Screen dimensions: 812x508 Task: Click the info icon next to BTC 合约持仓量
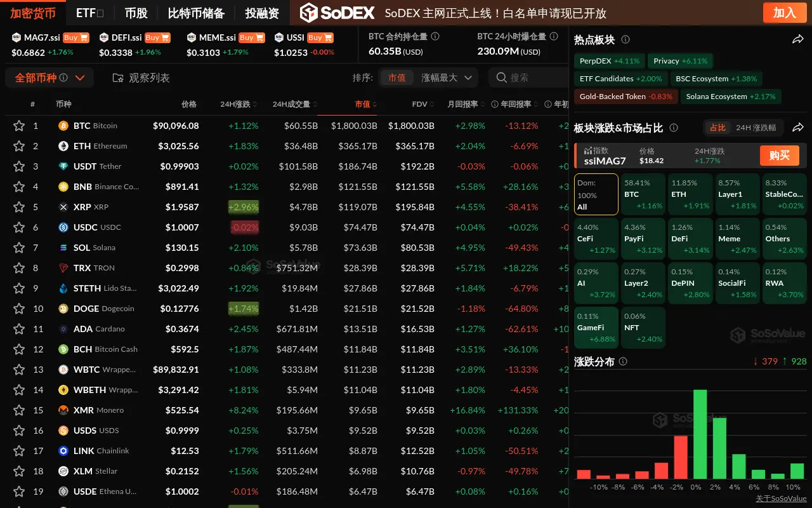435,37
